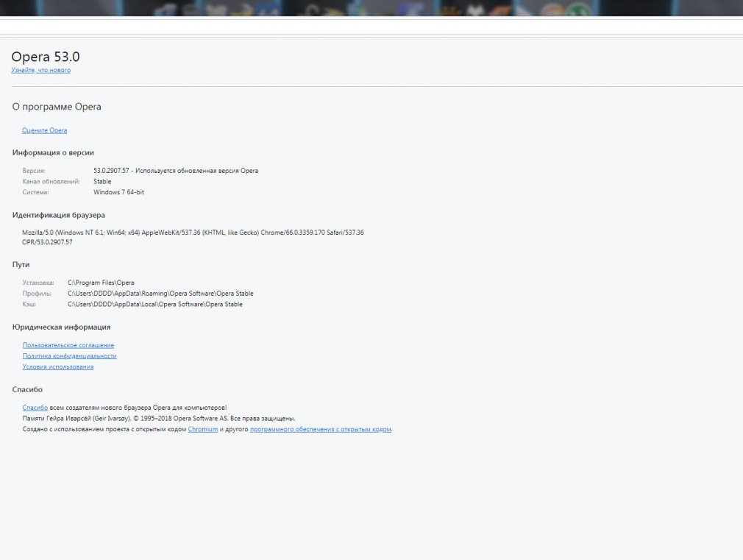Open 'программного обеспечения с открытым кодом' link
Image resolution: width=743 pixels, height=560 pixels.
pyautogui.click(x=320, y=430)
